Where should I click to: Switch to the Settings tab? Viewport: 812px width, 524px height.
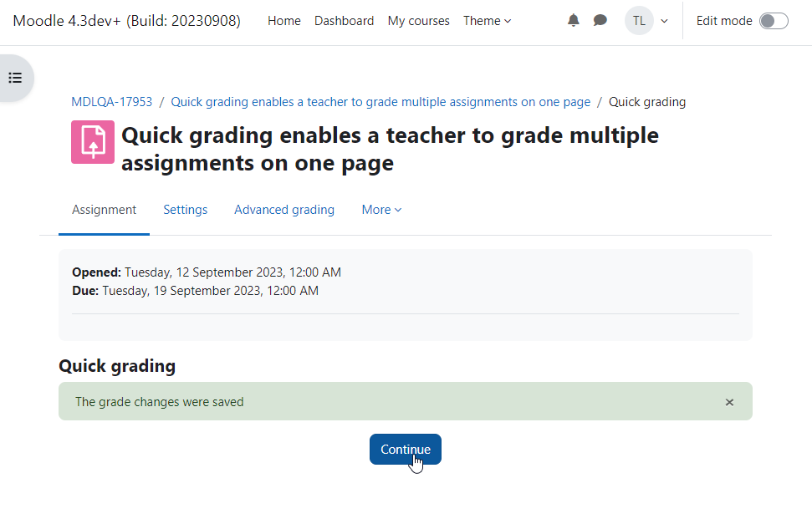pyautogui.click(x=186, y=210)
